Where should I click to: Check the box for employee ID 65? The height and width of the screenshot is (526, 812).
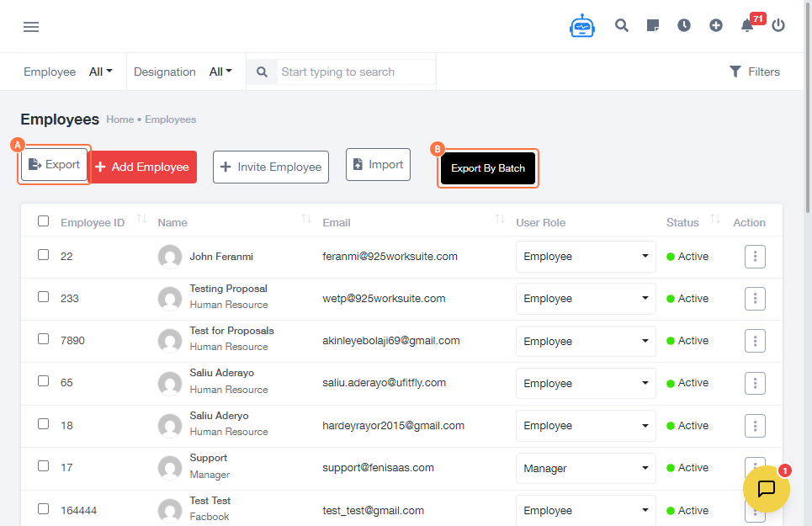click(44, 381)
